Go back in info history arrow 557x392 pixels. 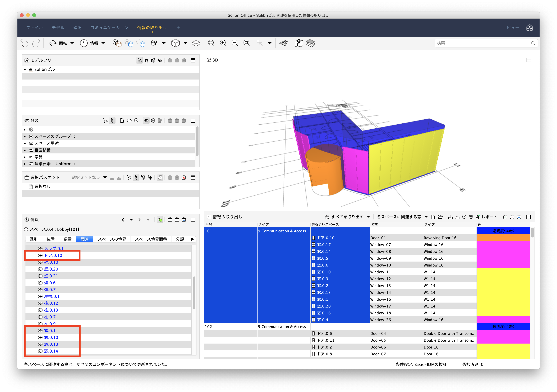tap(123, 220)
